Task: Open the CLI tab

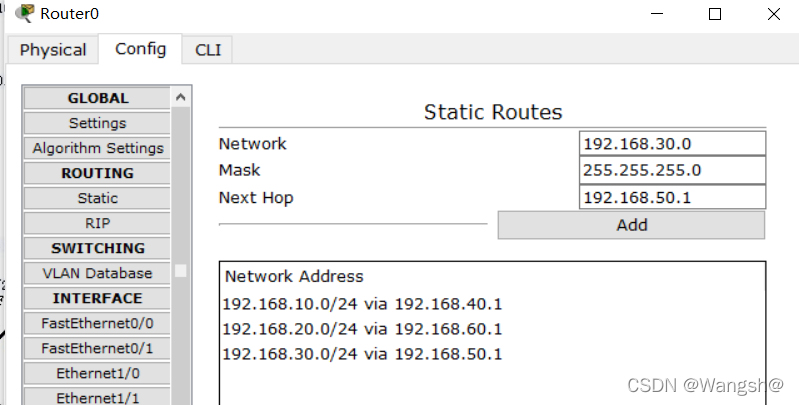Action: pyautogui.click(x=208, y=50)
